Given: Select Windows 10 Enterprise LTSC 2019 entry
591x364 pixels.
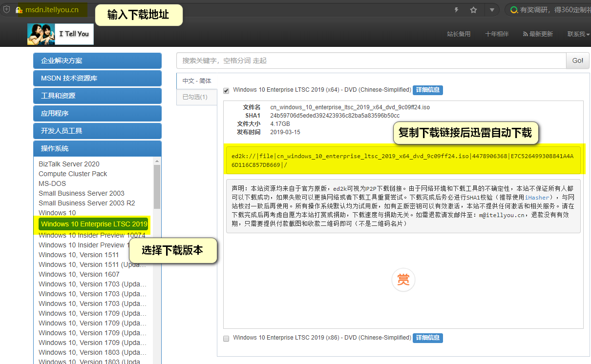Looking at the screenshot, I should pyautogui.click(x=94, y=224).
